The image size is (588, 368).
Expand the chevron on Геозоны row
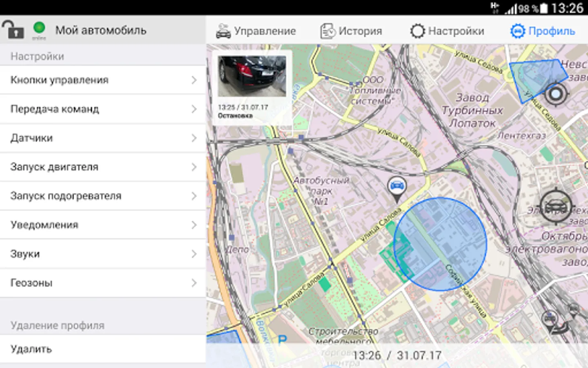(194, 283)
